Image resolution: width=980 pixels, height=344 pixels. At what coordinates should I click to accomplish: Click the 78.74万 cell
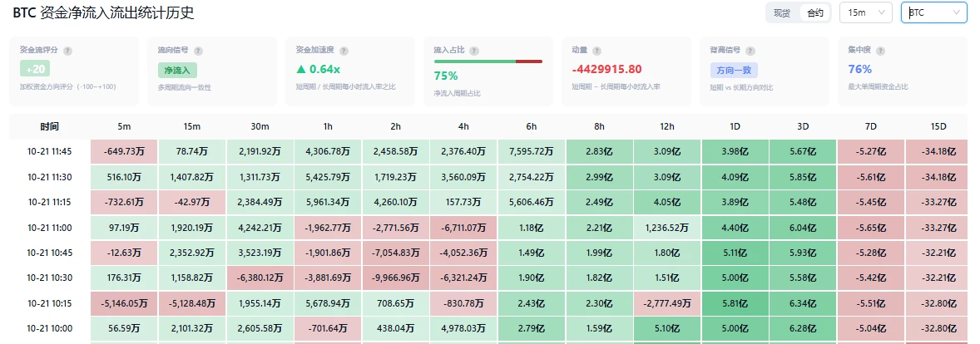(x=192, y=152)
